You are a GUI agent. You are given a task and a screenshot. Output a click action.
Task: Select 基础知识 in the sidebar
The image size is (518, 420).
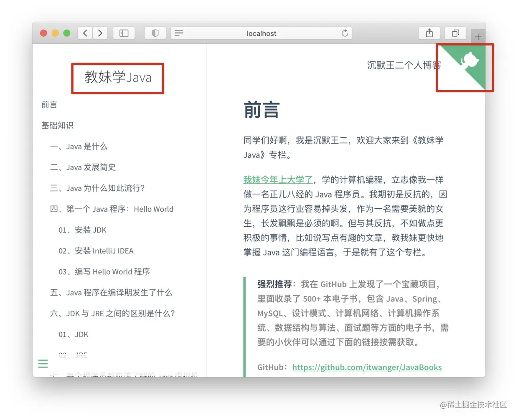click(57, 125)
